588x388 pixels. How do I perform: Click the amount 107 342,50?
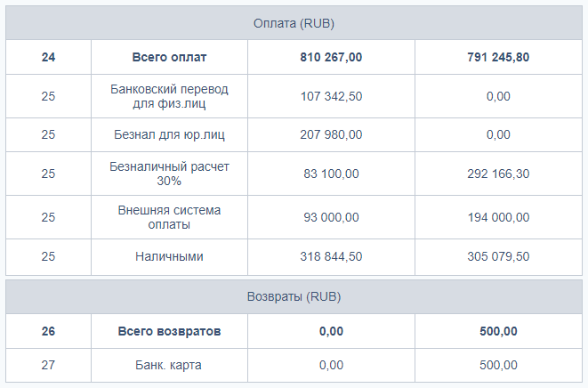point(331,96)
